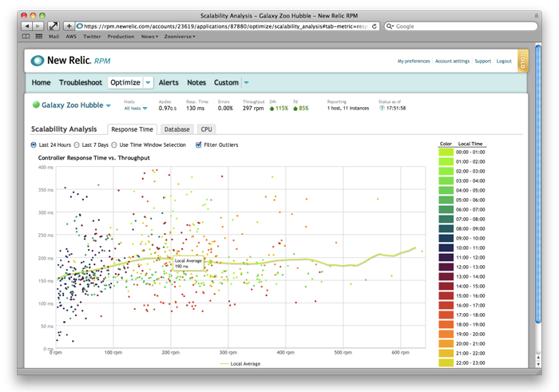
Task: Open the My preferences link
Action: (x=414, y=61)
